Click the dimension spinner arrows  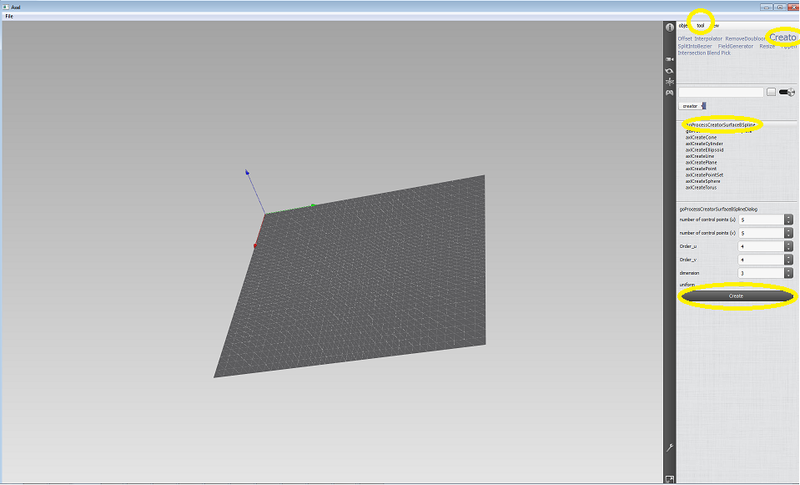(788, 271)
